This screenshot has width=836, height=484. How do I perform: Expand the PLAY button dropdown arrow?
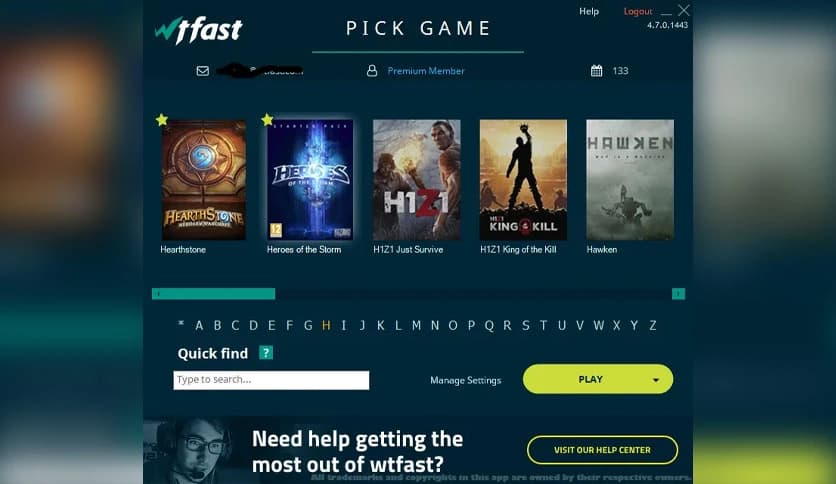[656, 380]
